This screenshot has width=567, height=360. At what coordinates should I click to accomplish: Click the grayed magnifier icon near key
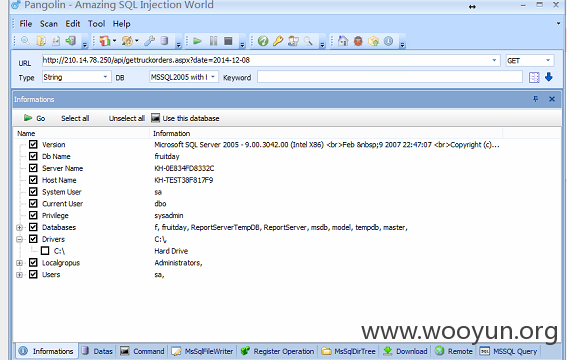308,40
